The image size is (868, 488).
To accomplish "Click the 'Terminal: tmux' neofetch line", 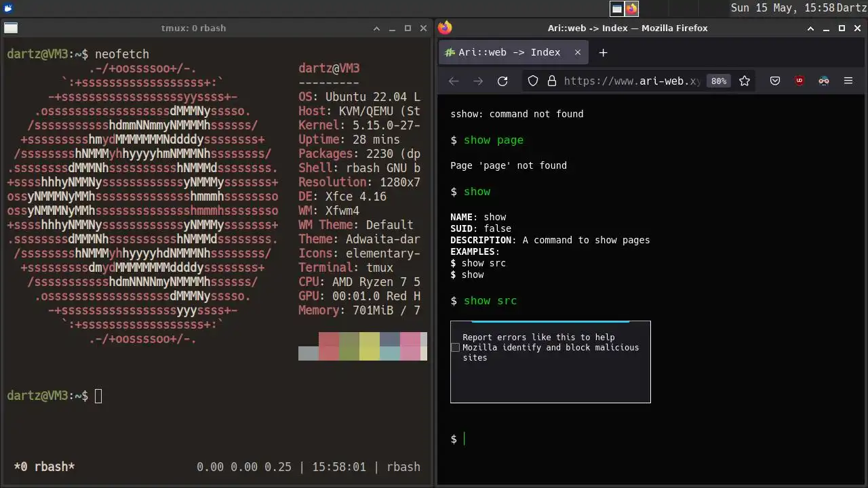I will (346, 268).
